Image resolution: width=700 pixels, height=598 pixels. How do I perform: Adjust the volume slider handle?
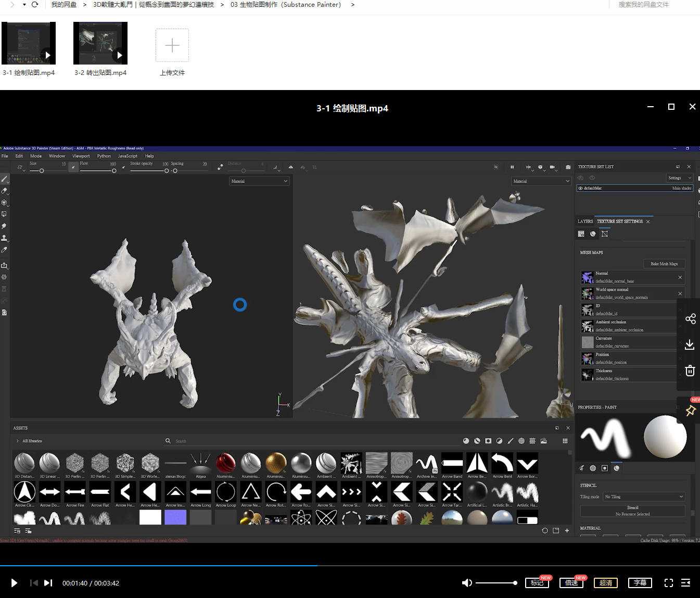pyautogui.click(x=515, y=583)
